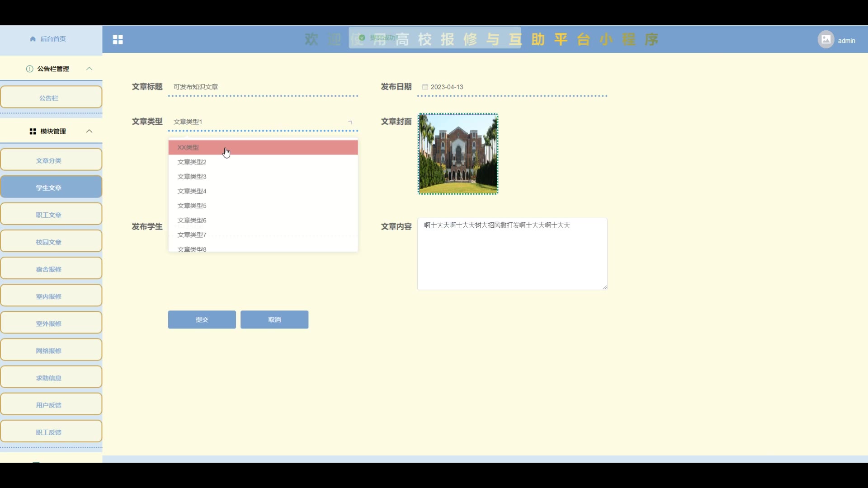
Task: Pick 文章类型5 option
Action: click(192, 206)
